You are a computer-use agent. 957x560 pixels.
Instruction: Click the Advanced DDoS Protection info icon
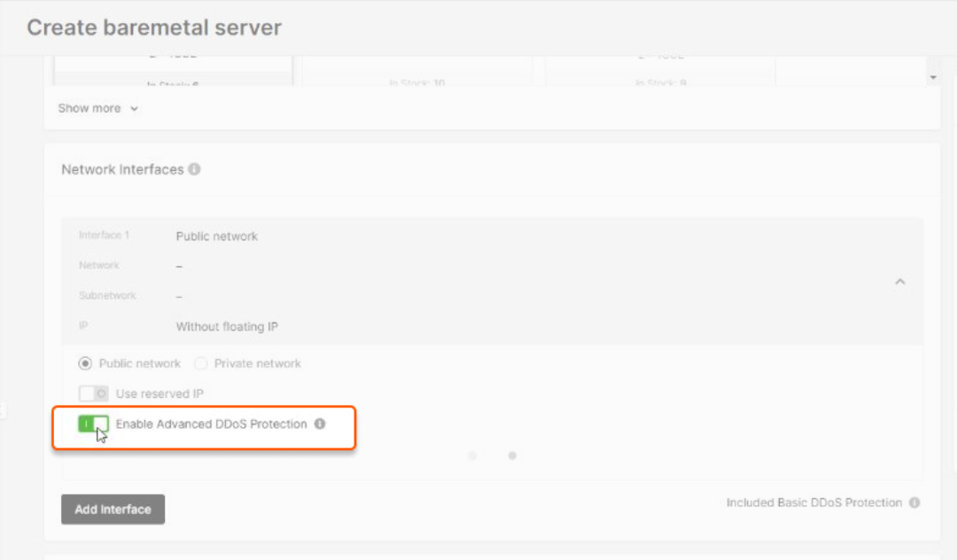pyautogui.click(x=320, y=424)
